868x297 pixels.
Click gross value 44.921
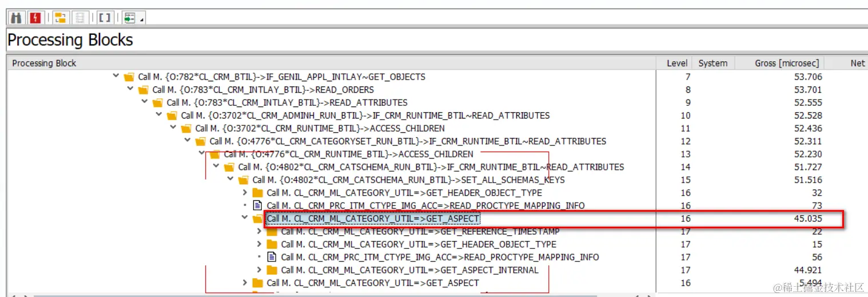(809, 270)
